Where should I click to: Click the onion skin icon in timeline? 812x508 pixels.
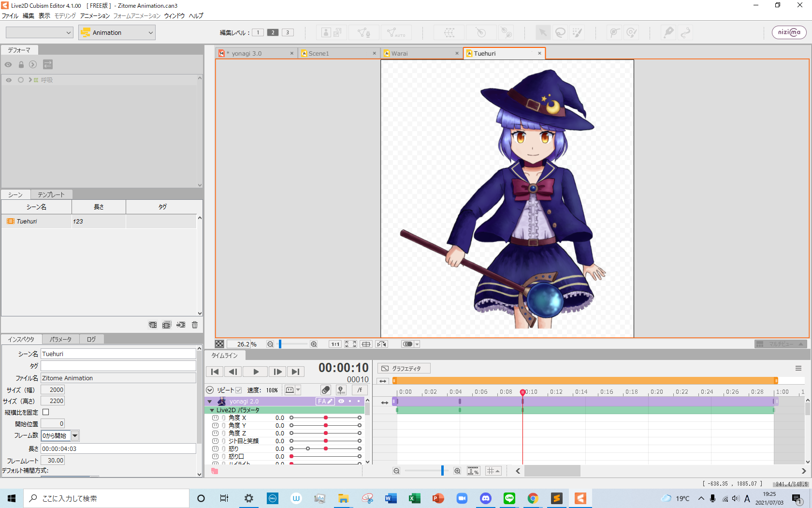[x=326, y=390]
